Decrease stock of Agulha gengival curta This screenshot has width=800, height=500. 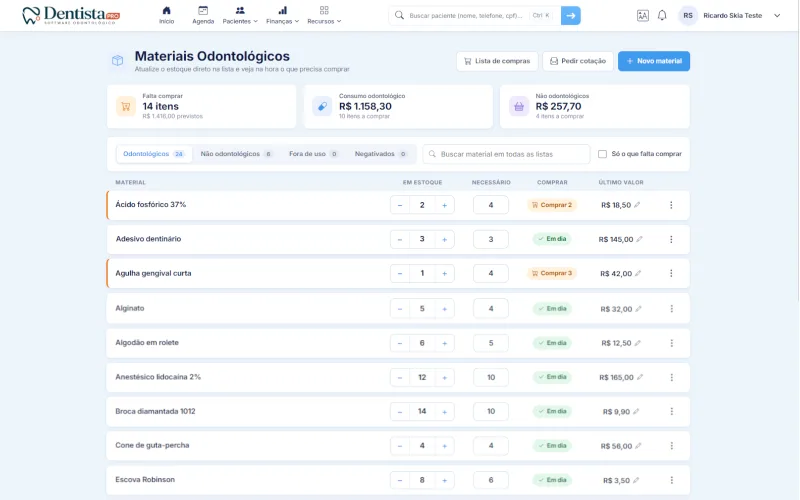tap(400, 273)
